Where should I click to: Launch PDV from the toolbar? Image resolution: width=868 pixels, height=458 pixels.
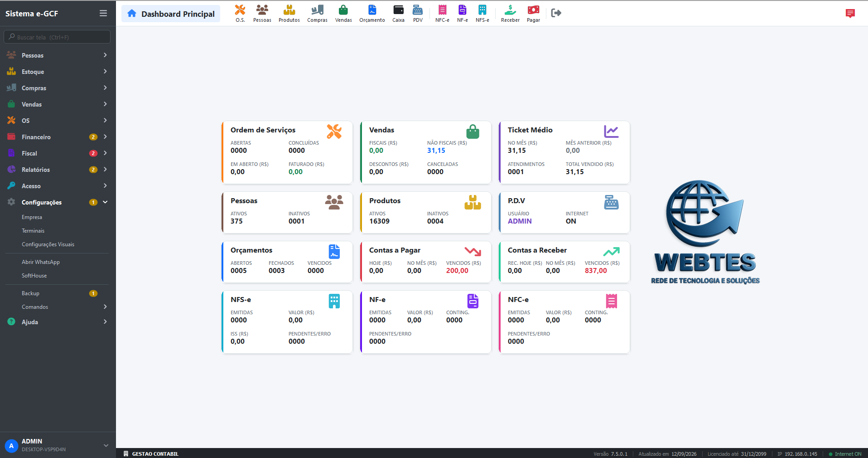tap(418, 13)
